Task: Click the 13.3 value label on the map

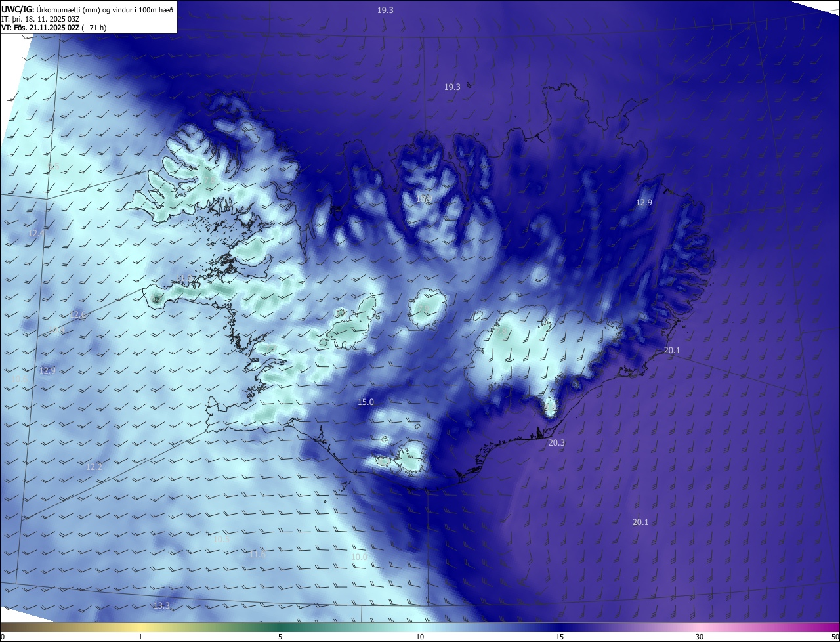Action: tap(161, 606)
